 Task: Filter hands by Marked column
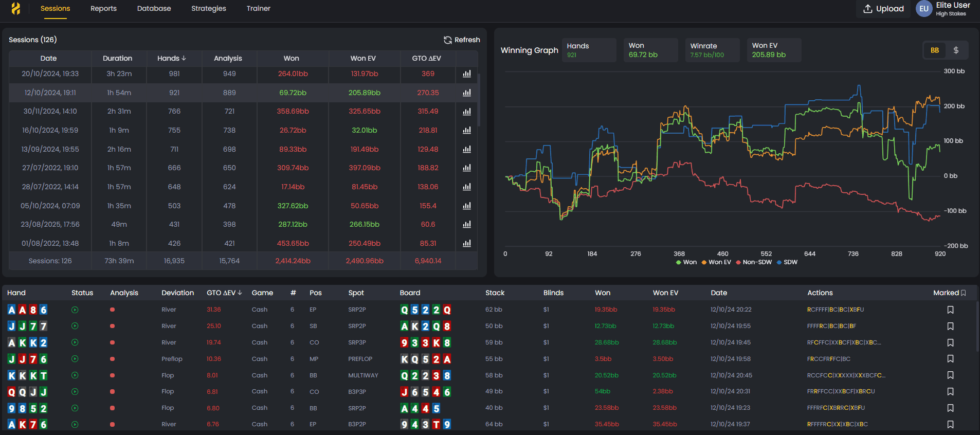point(950,293)
